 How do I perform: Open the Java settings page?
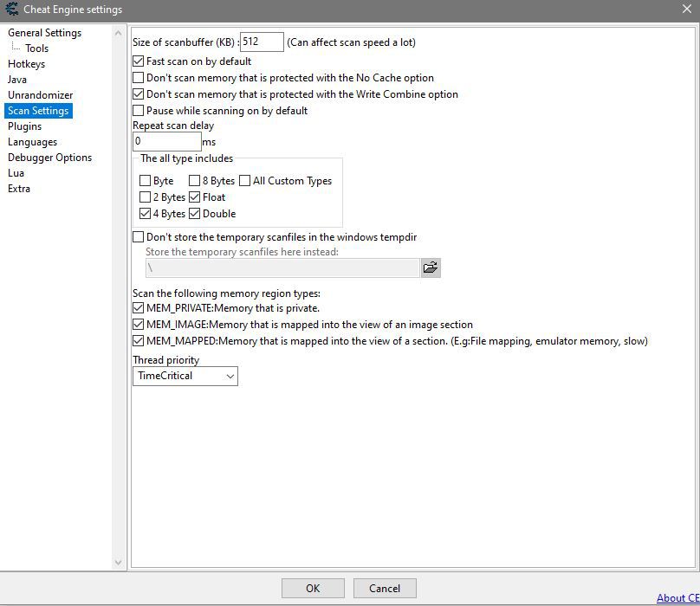(x=17, y=80)
